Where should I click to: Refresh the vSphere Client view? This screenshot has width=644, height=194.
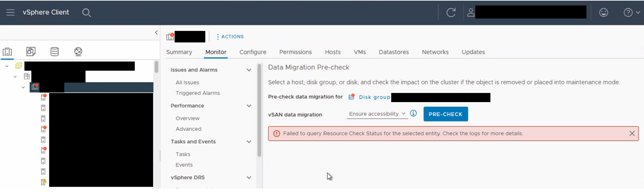pos(451,12)
